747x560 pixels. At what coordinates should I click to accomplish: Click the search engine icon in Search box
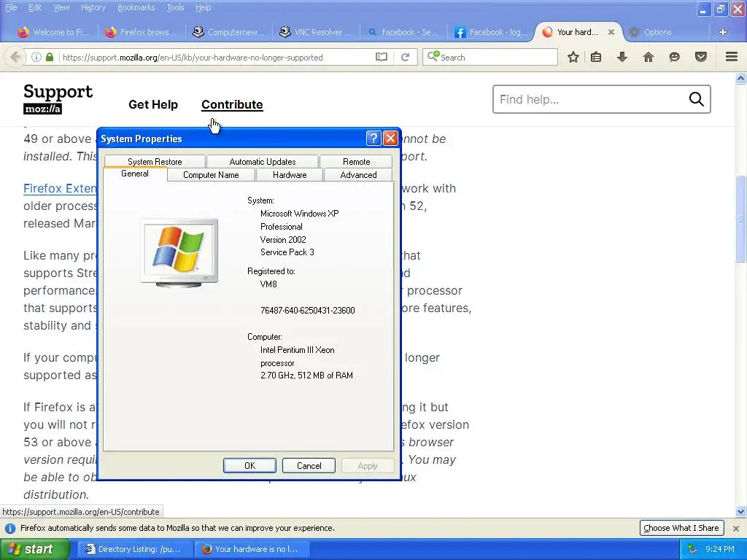point(433,57)
